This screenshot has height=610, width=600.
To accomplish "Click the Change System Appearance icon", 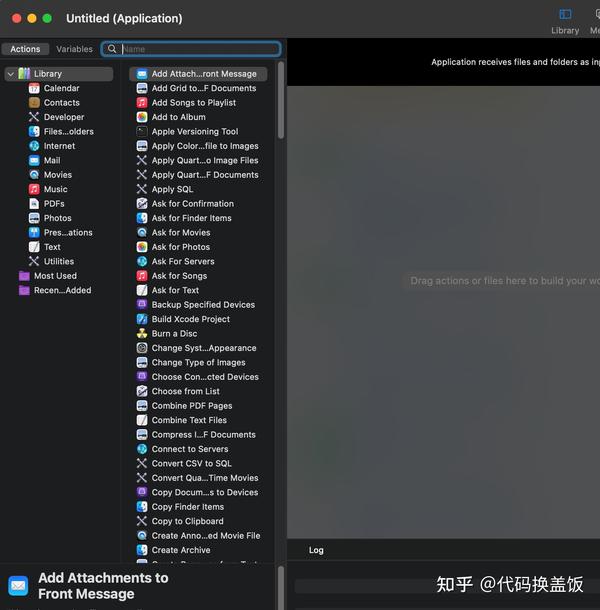I will tap(142, 348).
